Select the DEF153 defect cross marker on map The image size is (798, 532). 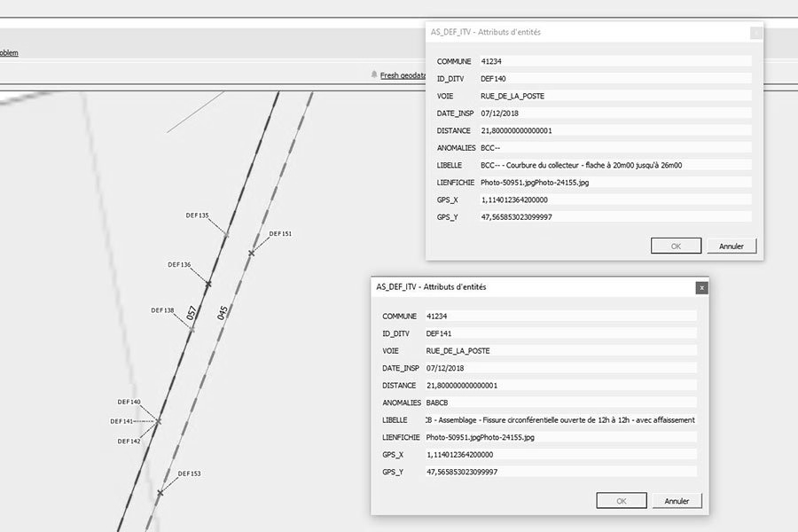(162, 490)
